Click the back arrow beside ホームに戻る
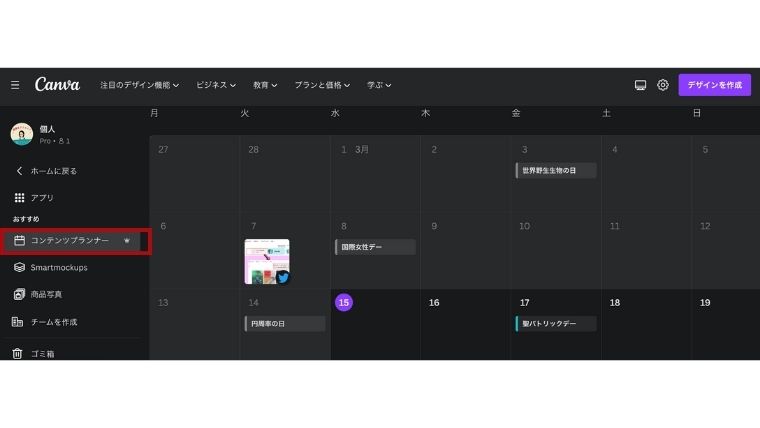Image resolution: width=760 pixels, height=428 pixels. pos(19,171)
